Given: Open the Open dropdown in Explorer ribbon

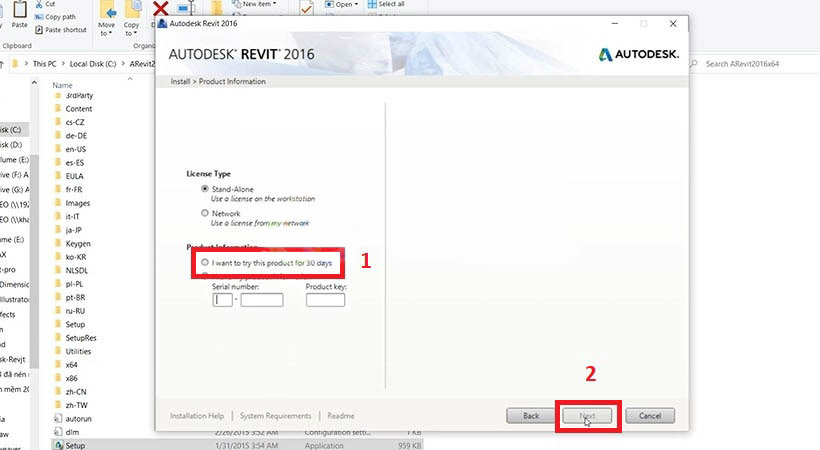Looking at the screenshot, I should tap(341, 4).
